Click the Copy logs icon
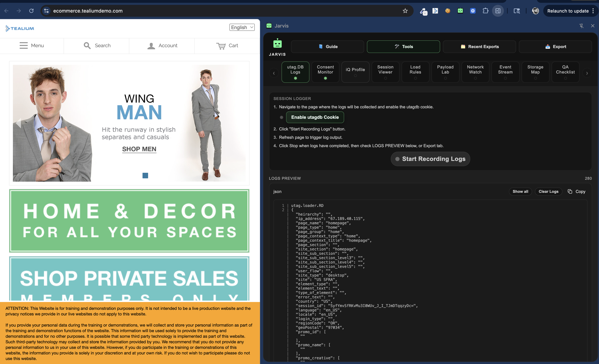The image size is (599, 364). 570,191
